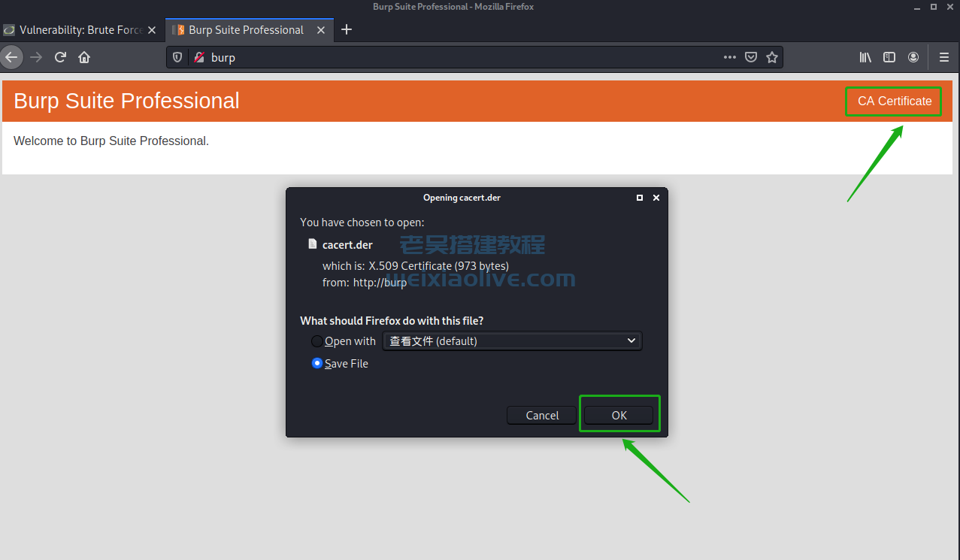The height and width of the screenshot is (560, 960).
Task: Select the Open with radio option
Action: 317,341
